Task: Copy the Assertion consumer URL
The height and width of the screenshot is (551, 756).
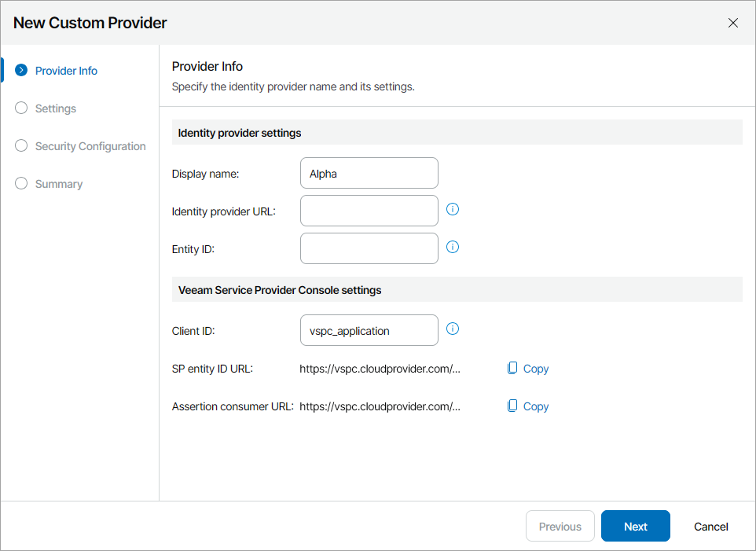Action: click(x=528, y=406)
